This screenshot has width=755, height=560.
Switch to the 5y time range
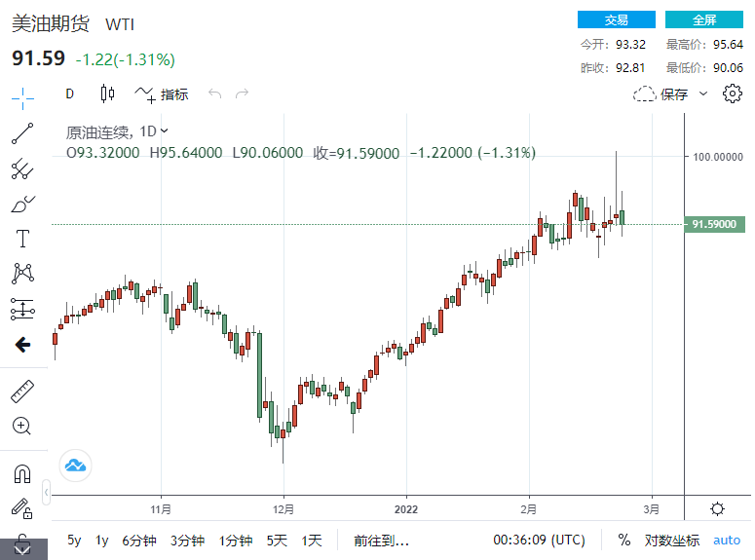(74, 540)
